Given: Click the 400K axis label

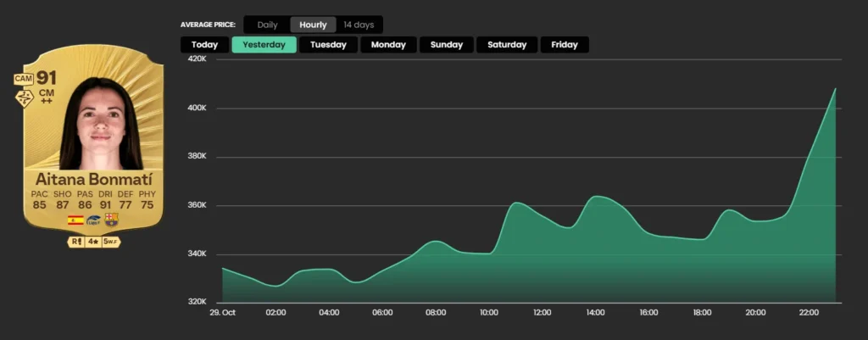Looking at the screenshot, I should point(197,108).
